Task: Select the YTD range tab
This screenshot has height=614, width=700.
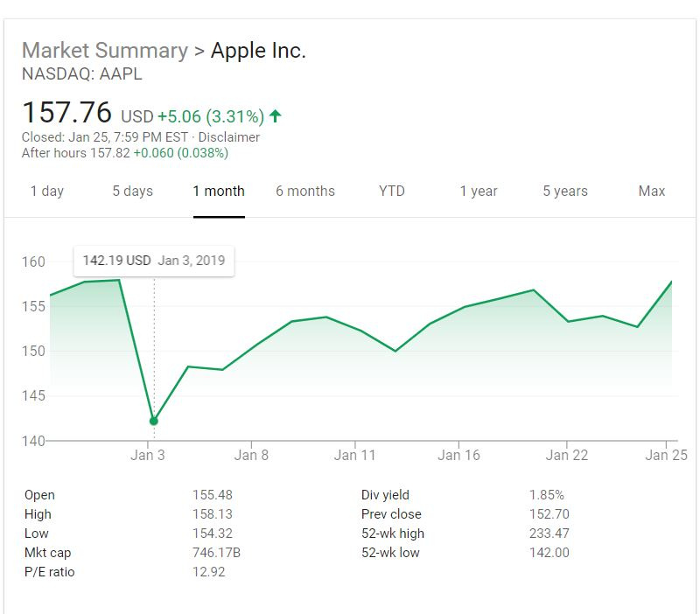Action: pyautogui.click(x=392, y=192)
